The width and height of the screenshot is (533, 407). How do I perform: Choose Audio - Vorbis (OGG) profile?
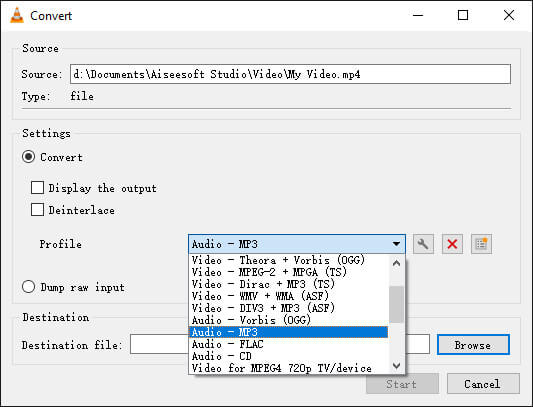288,320
